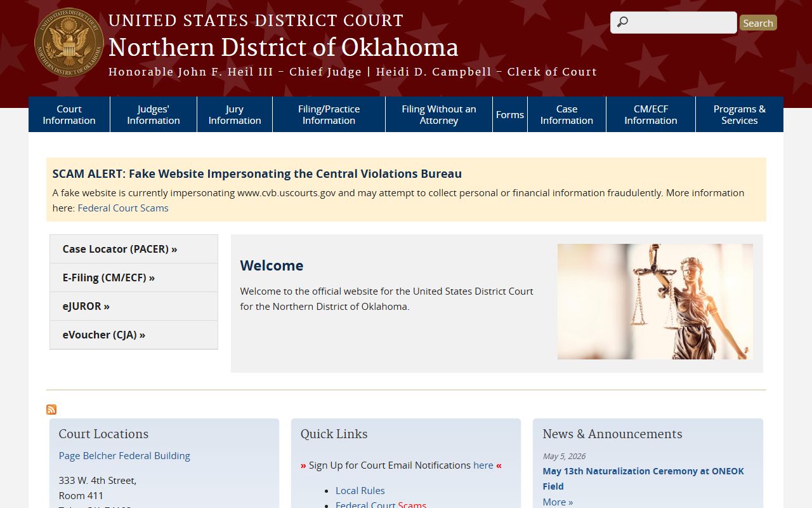The width and height of the screenshot is (812, 508).
Task: Click the More » news link
Action: (x=558, y=502)
